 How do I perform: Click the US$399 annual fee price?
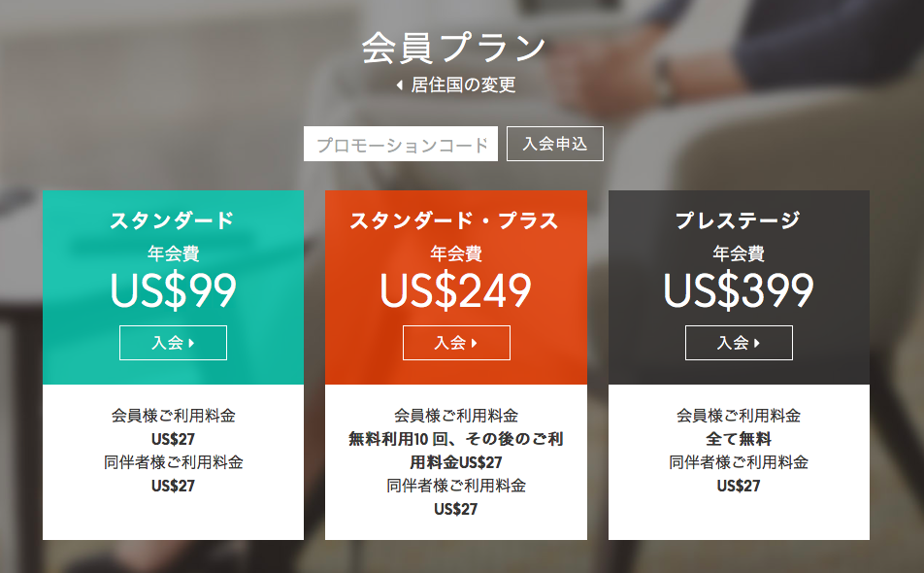[739, 290]
